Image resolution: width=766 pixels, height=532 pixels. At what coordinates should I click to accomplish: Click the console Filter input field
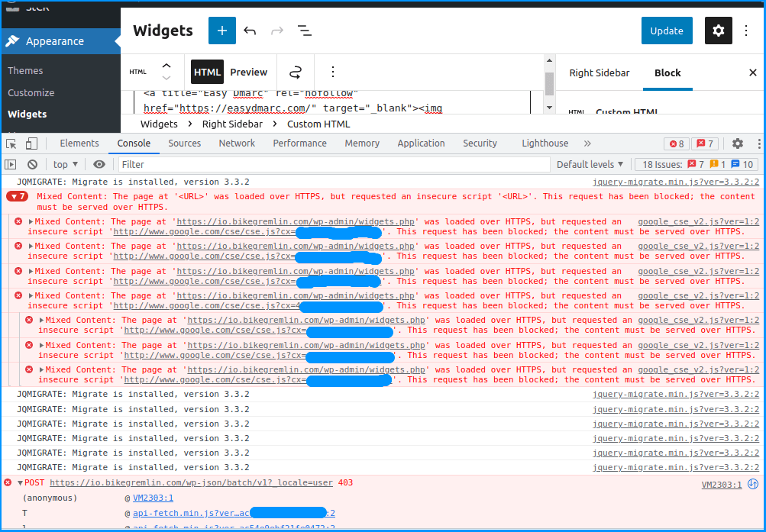334,164
